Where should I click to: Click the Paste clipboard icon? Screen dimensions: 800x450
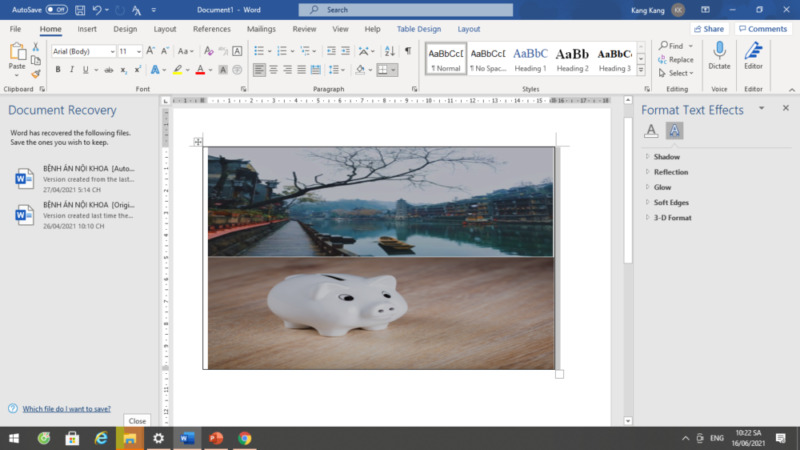(17, 52)
